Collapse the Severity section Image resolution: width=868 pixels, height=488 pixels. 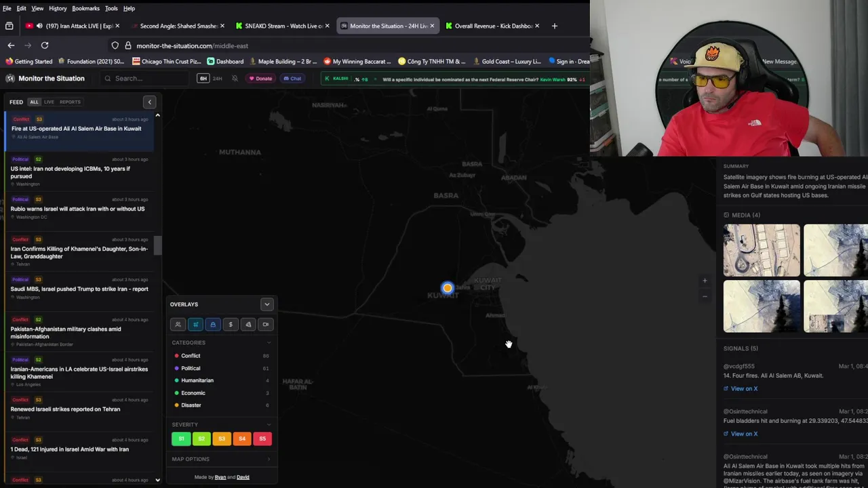[x=269, y=425]
